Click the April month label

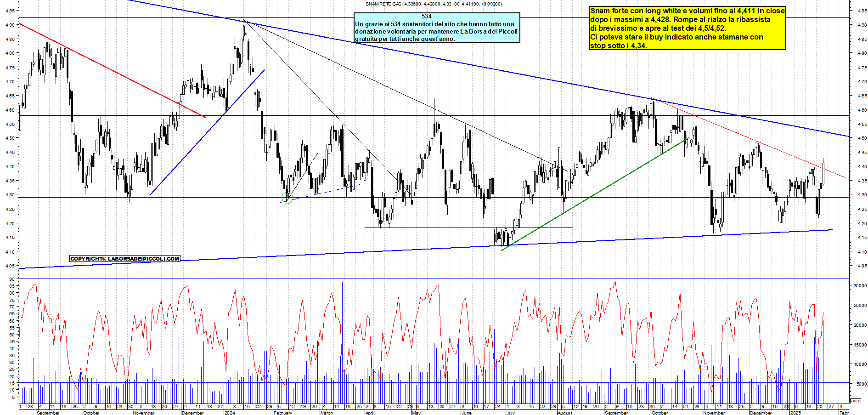click(370, 413)
